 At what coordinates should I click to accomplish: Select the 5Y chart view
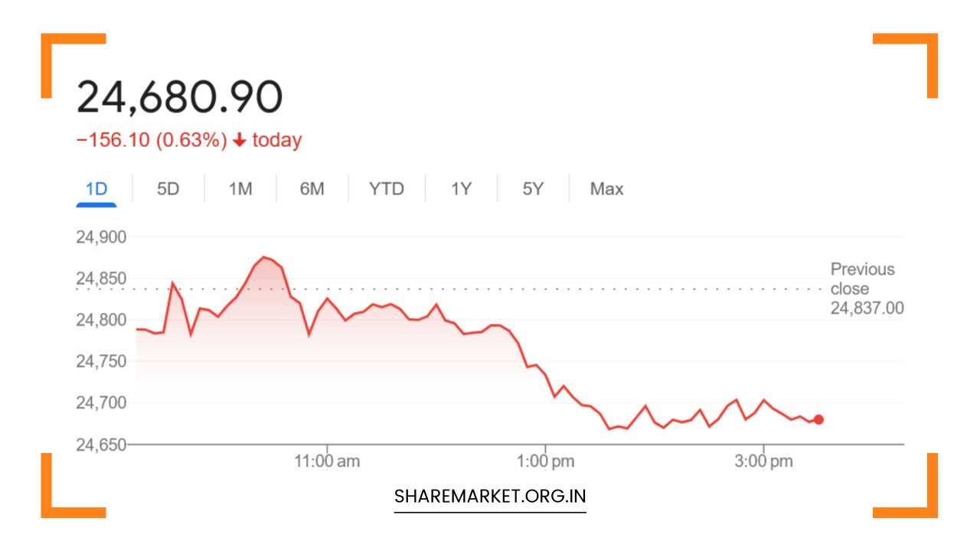(x=533, y=188)
